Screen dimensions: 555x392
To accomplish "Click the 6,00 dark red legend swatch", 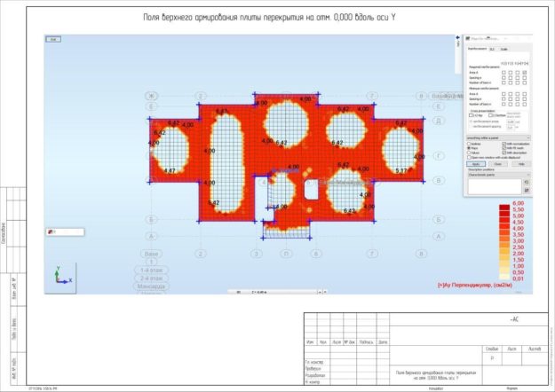I will click(x=504, y=207).
